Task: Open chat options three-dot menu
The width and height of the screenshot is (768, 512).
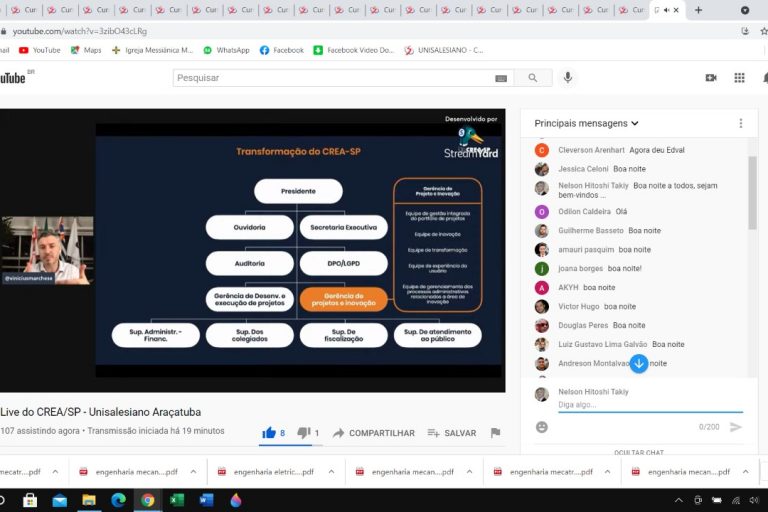Action: (741, 123)
